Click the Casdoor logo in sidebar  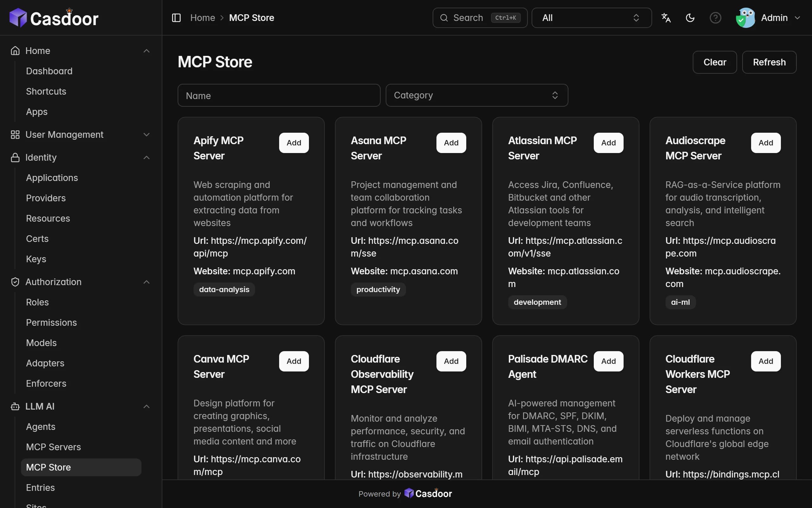click(x=54, y=18)
